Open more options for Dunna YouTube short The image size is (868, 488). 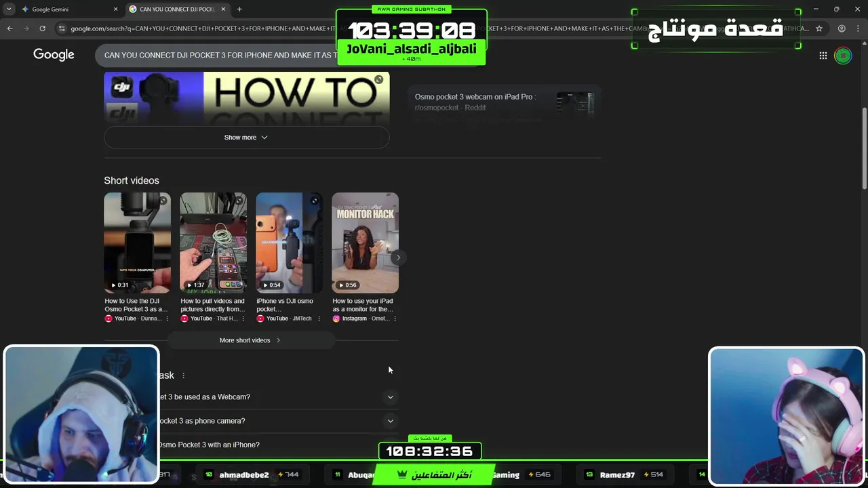pyautogui.click(x=167, y=319)
